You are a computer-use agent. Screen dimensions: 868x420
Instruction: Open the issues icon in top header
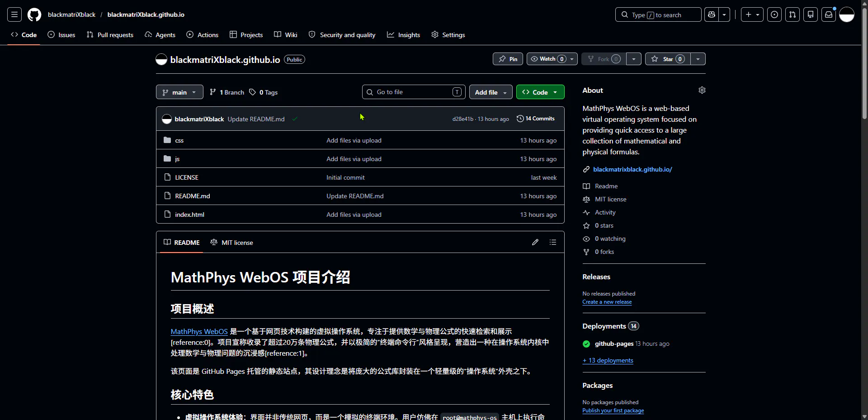coord(774,14)
